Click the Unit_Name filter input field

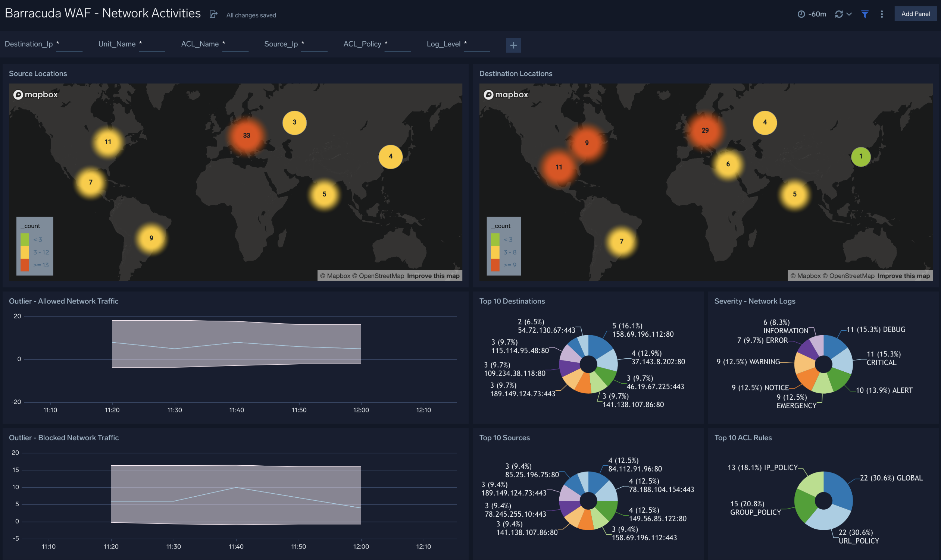(152, 44)
